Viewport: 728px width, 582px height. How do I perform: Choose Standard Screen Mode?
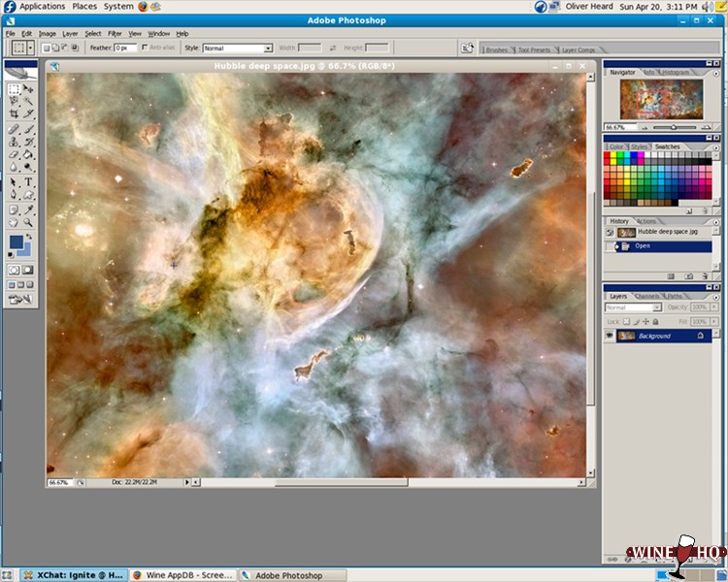[x=12, y=284]
